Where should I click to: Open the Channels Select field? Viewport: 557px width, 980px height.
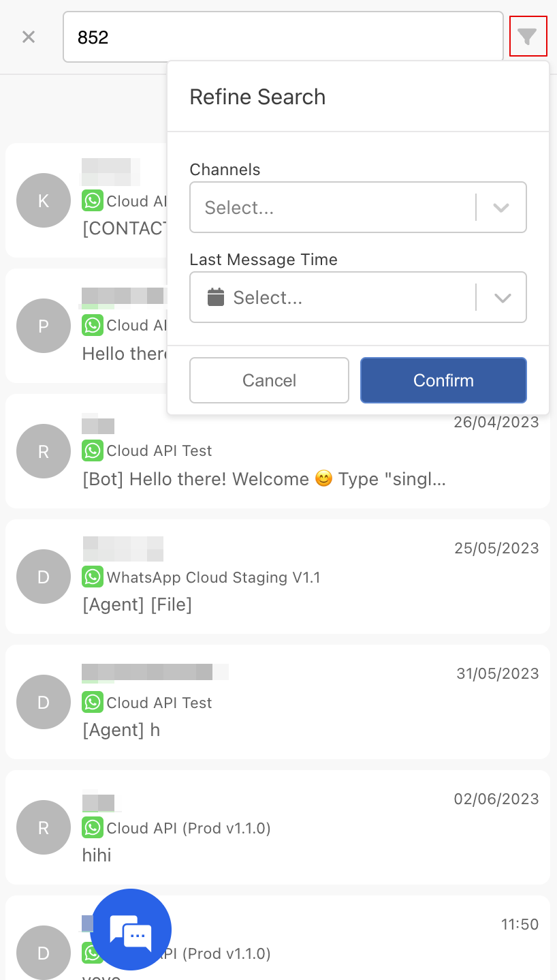332,207
